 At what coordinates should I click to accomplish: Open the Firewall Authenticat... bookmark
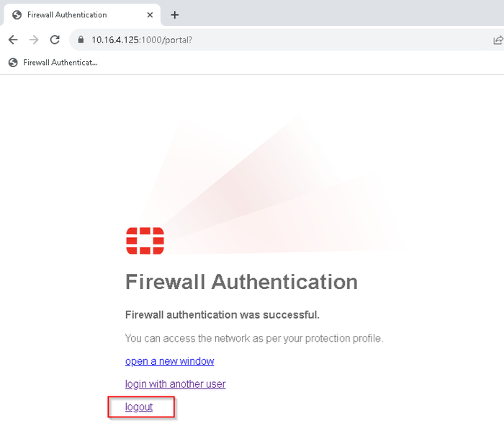[60, 63]
